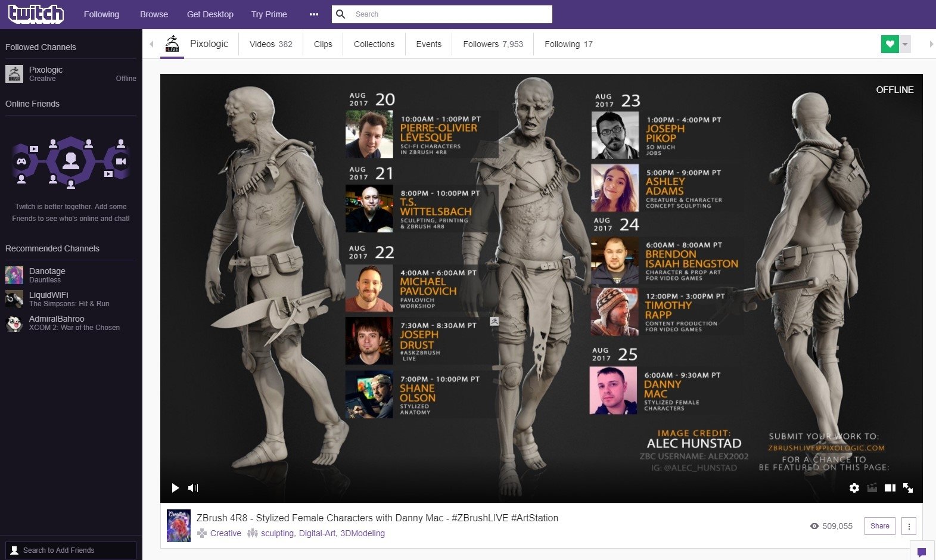The height and width of the screenshot is (560, 936).
Task: Open player settings gear
Action: [854, 488]
